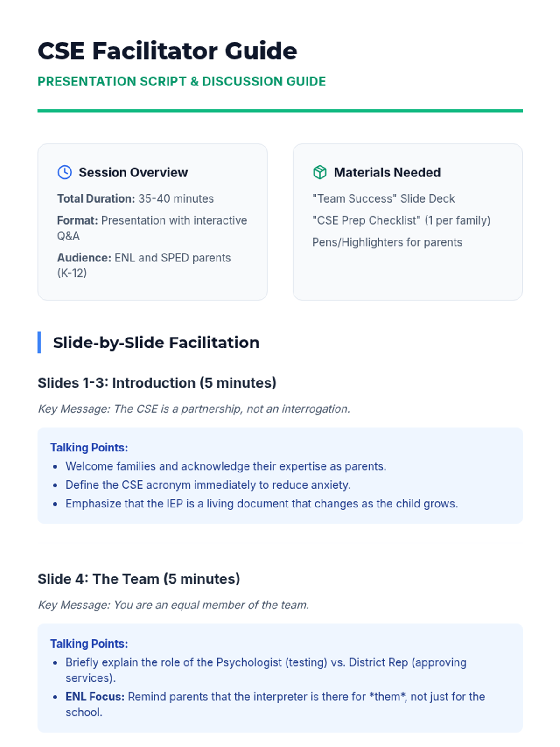Click the Slide 4: The Team heading
The height and width of the screenshot is (747, 560).
(139, 579)
